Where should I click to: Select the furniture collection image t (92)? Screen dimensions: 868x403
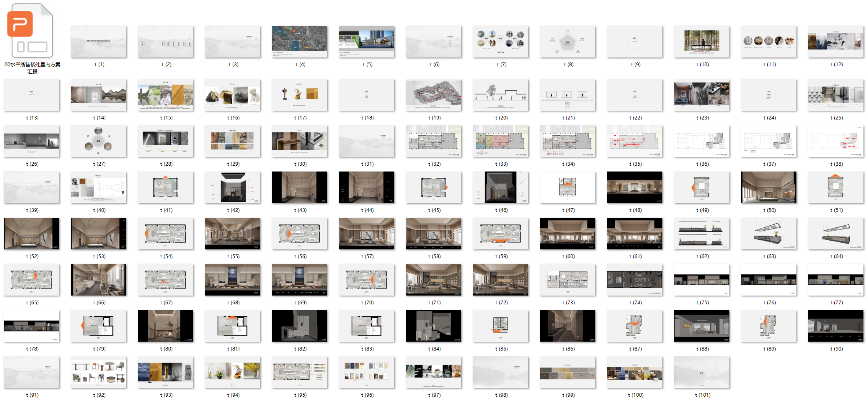tap(98, 372)
